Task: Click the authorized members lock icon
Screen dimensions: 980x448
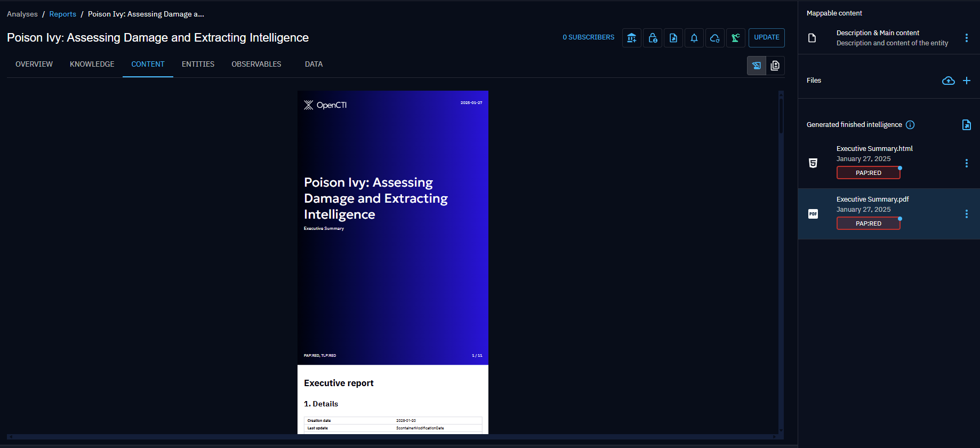Action: 653,38
